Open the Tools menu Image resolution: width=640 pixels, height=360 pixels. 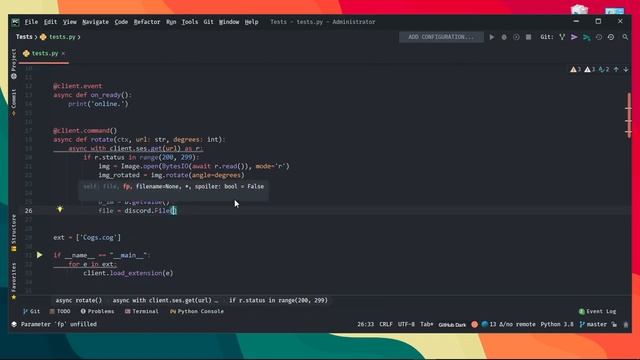190,22
